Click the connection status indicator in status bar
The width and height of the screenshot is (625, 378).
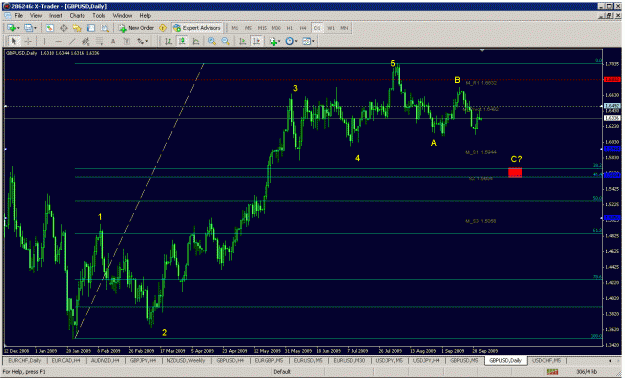[552, 372]
